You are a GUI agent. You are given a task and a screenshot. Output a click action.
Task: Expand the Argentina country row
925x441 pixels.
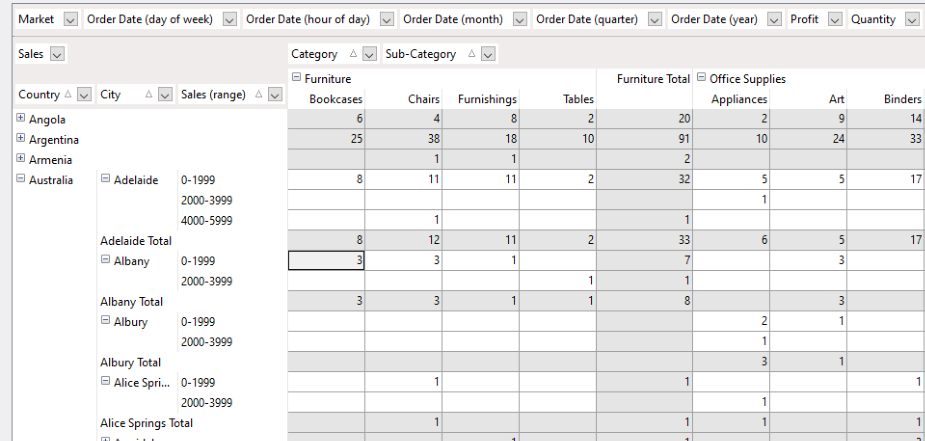click(x=21, y=139)
